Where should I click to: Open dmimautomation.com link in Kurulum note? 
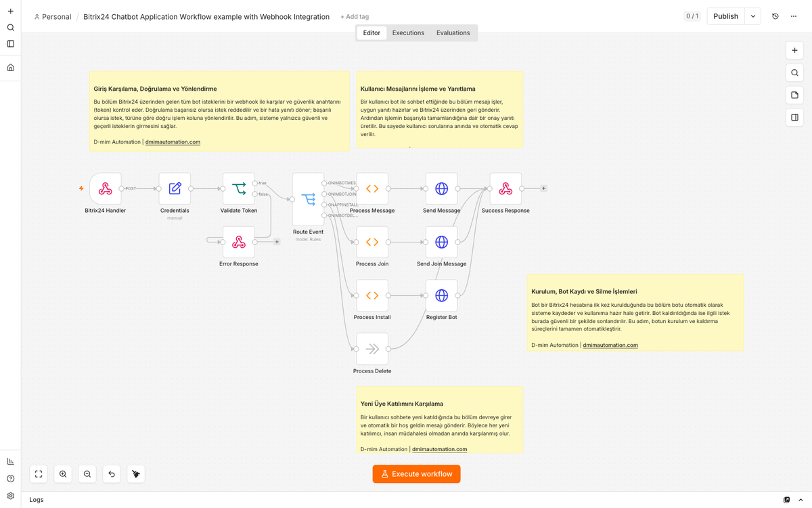coord(610,345)
